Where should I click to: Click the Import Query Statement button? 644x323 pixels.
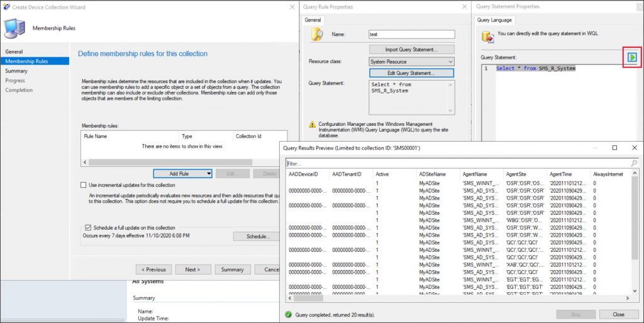(x=411, y=49)
